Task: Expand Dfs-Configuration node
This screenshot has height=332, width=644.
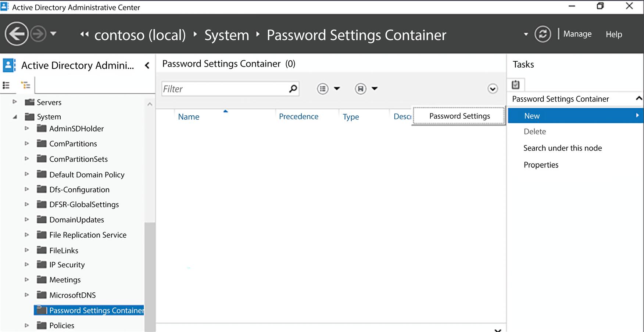Action: [27, 189]
